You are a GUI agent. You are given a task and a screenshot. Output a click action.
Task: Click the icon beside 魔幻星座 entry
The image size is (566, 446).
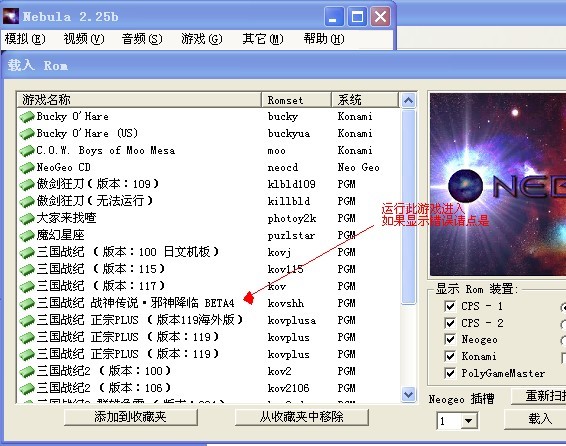[27, 236]
